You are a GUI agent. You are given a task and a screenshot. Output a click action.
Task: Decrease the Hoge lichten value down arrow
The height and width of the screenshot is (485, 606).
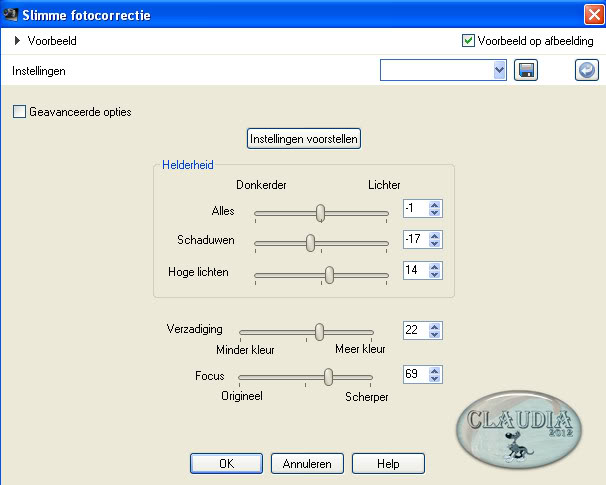(434, 274)
